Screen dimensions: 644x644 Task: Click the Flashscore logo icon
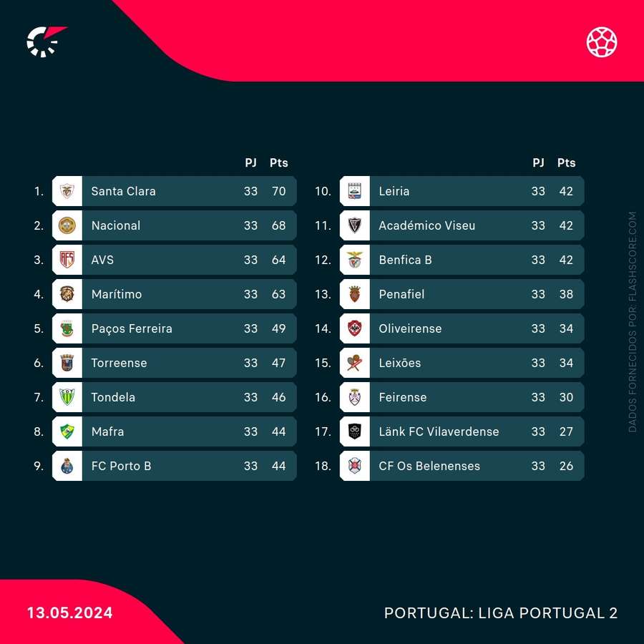(x=46, y=42)
